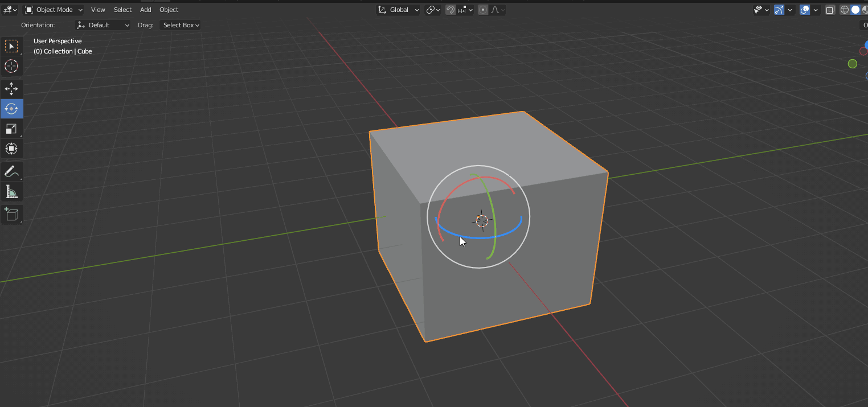Toggle snapping with the magnet icon

(x=450, y=10)
